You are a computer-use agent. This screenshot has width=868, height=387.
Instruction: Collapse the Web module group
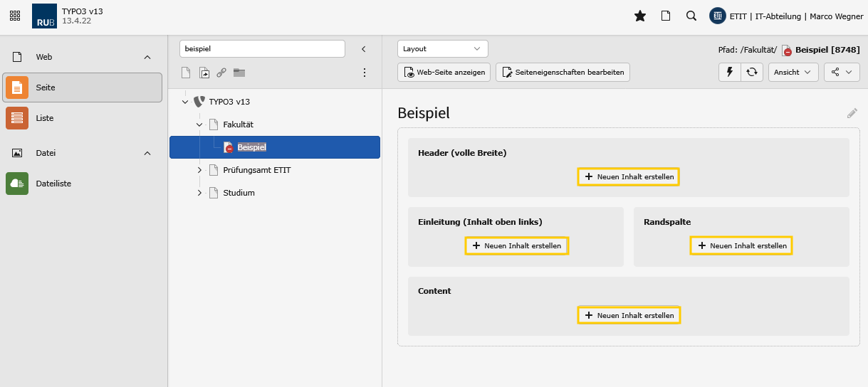click(147, 57)
